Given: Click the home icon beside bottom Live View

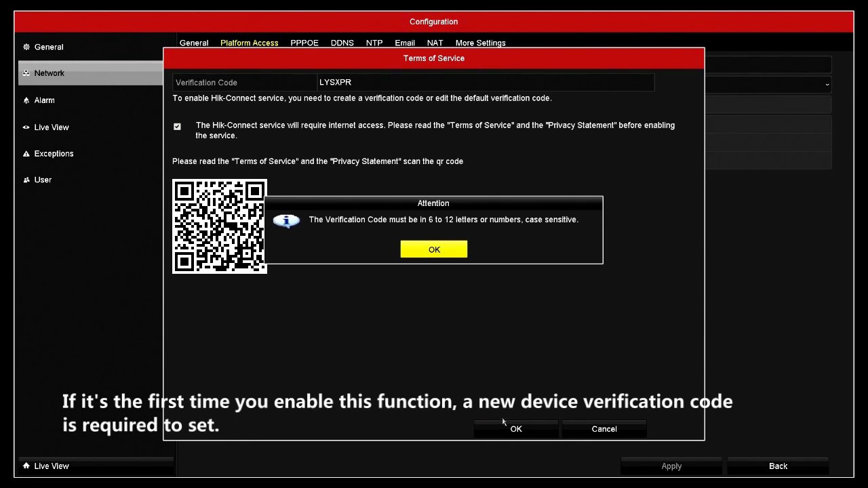Looking at the screenshot, I should point(26,466).
